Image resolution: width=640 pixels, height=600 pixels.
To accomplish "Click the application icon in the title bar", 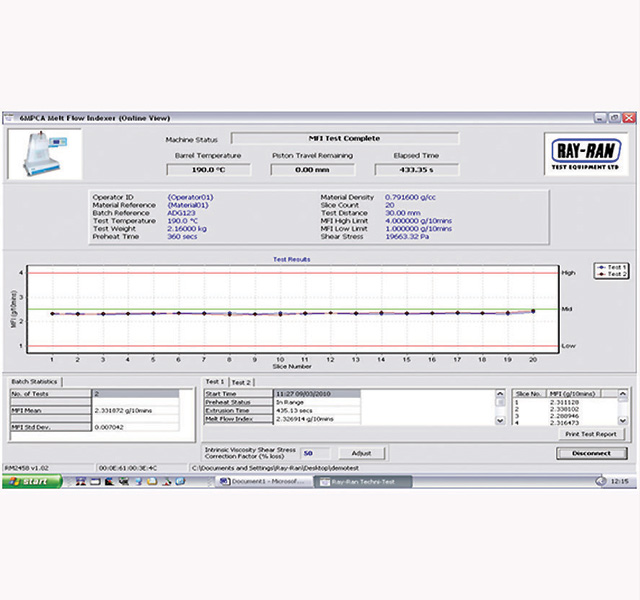I will pos(9,118).
